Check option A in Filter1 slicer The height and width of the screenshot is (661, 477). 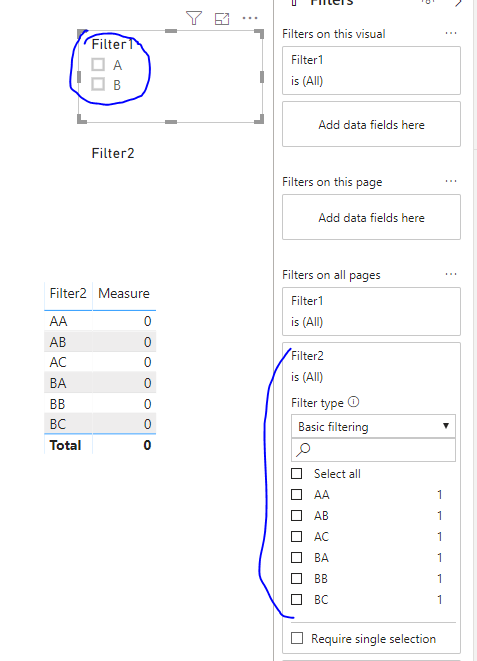pos(98,64)
